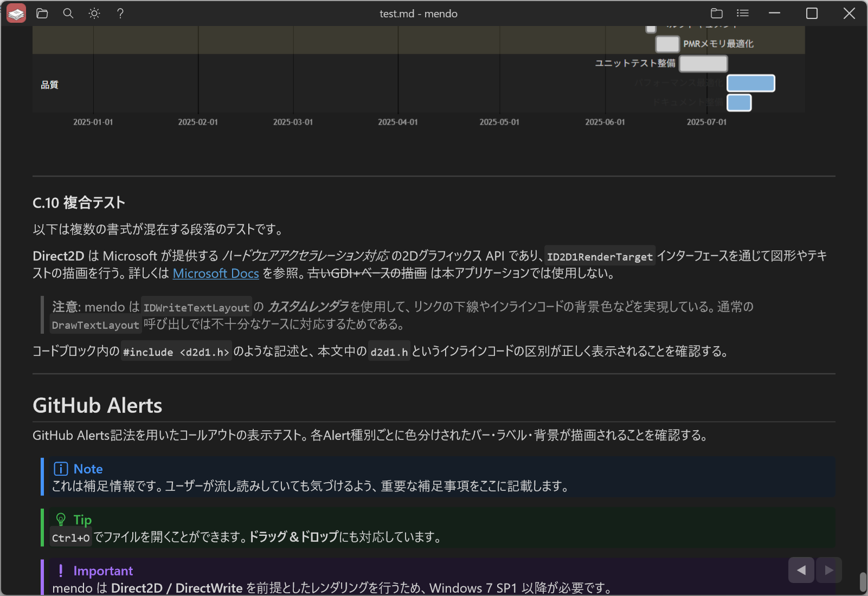This screenshot has height=596, width=868.
Task: Click the bold Direct2D / DirectWrite text
Action: 177,588
